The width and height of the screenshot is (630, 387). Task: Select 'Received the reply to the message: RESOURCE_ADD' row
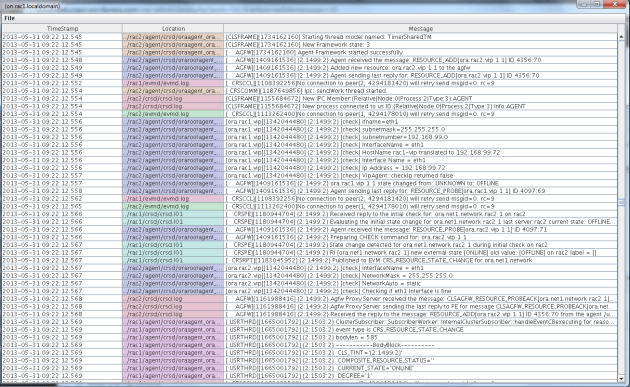(x=420, y=314)
